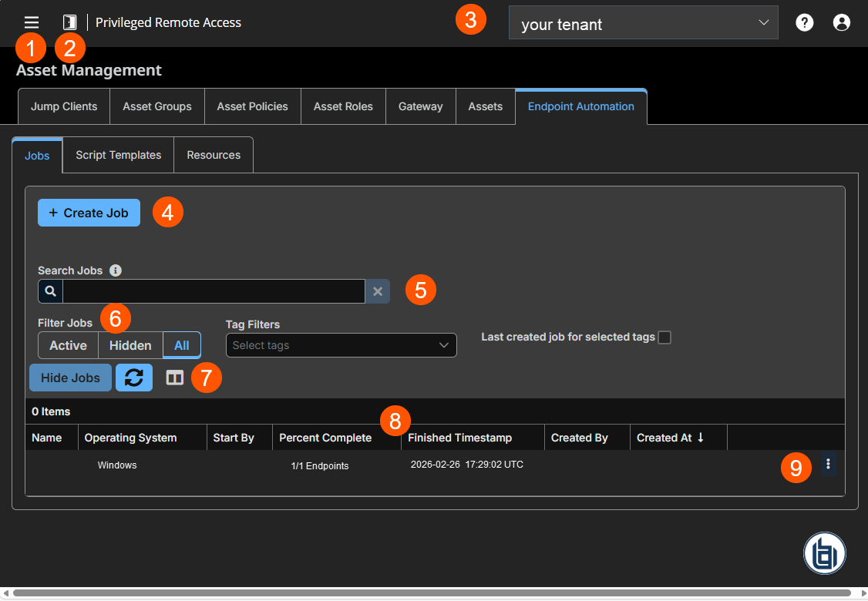This screenshot has height=601, width=868.
Task: Open the user account profile icon
Action: tap(841, 22)
